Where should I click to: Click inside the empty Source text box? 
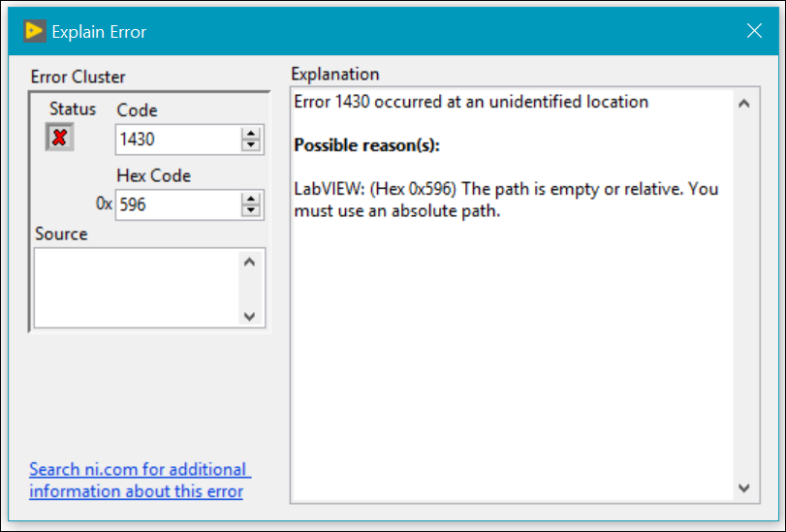pos(136,288)
